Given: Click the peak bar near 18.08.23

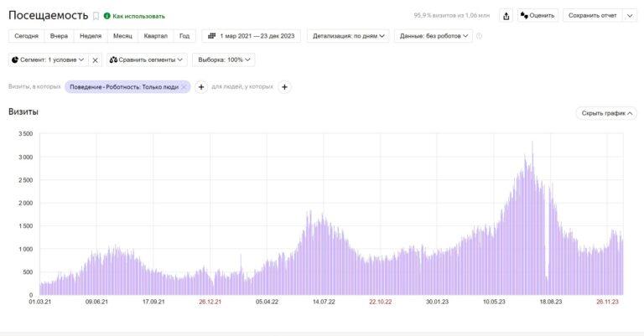Looking at the screenshot, I should click(x=532, y=218).
